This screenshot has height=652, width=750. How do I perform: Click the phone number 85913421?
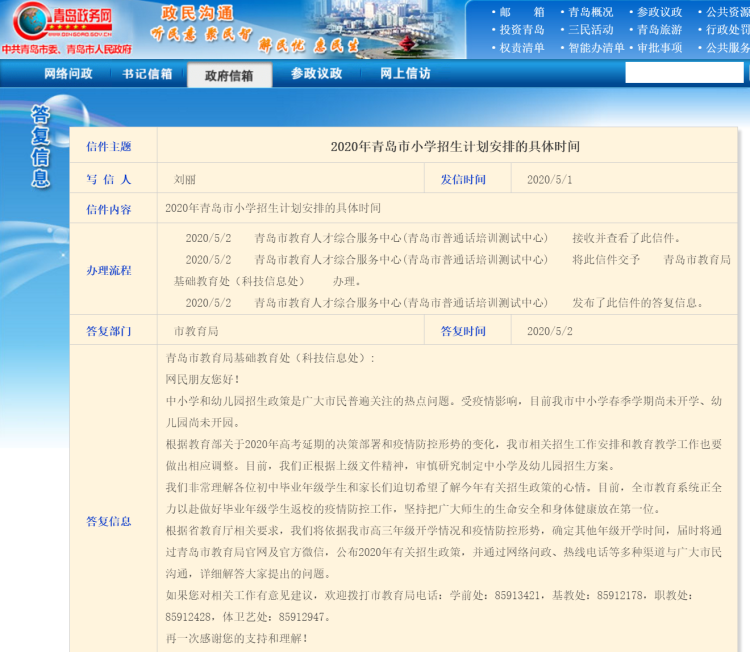pos(517,595)
